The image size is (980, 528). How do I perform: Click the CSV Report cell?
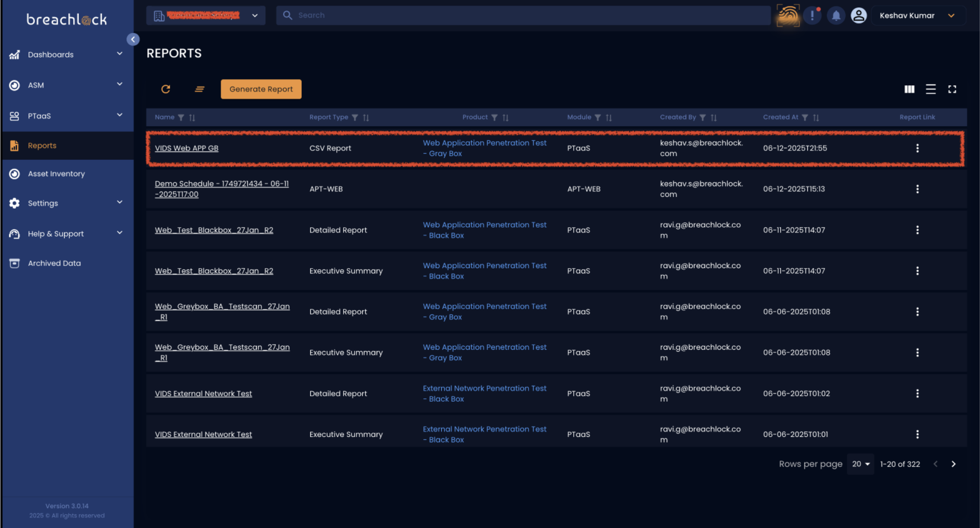(330, 148)
